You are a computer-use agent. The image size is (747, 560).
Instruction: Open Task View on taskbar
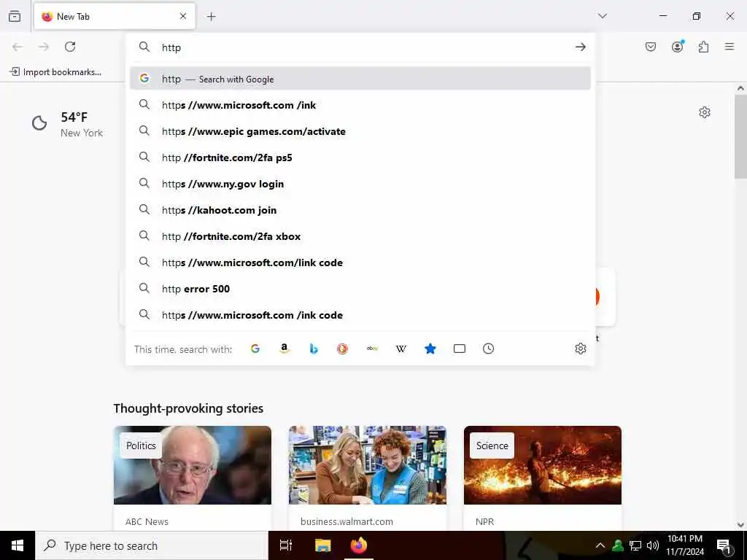click(286, 545)
